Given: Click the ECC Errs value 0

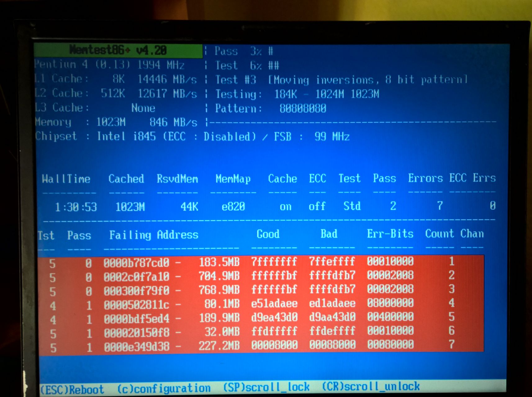Looking at the screenshot, I should [x=492, y=205].
